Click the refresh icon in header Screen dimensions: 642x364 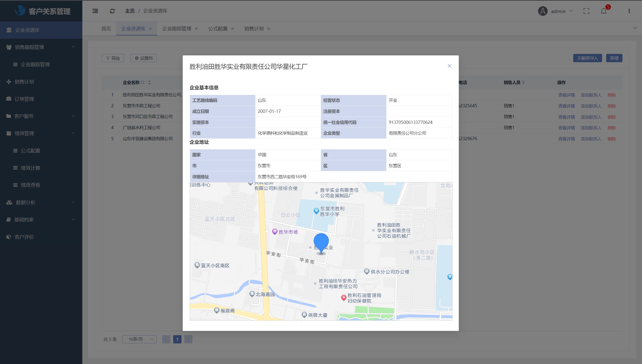[112, 11]
